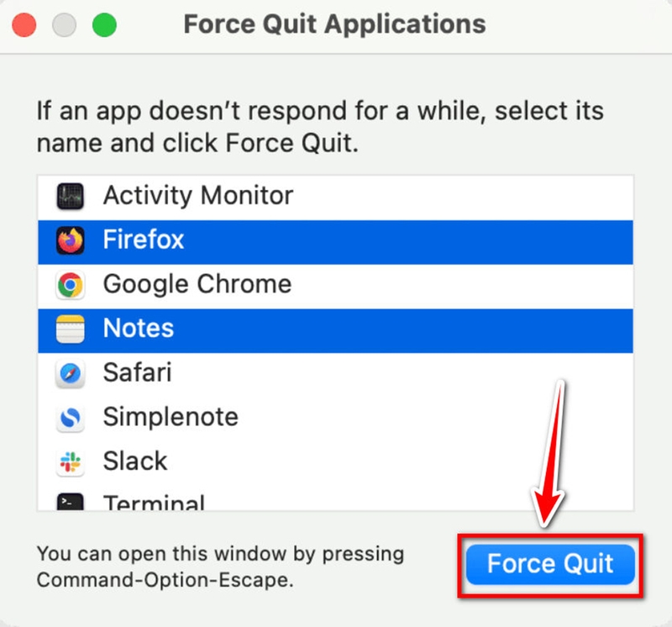Screen dimensions: 672x627
Task: Click the Notes app icon
Action: click(x=70, y=329)
